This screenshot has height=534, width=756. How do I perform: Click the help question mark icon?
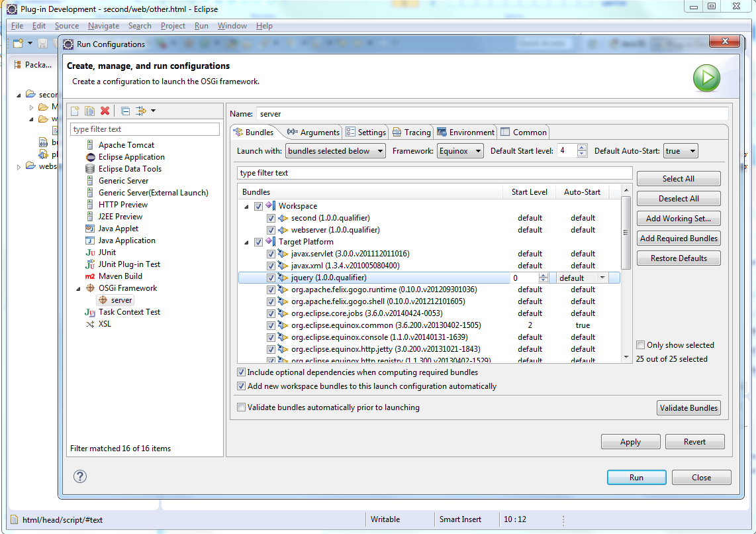(x=80, y=476)
